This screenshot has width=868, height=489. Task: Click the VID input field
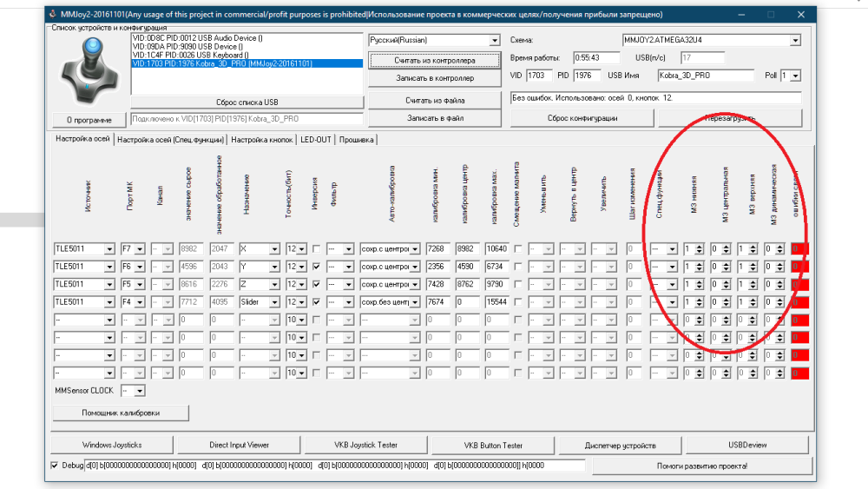click(538, 76)
